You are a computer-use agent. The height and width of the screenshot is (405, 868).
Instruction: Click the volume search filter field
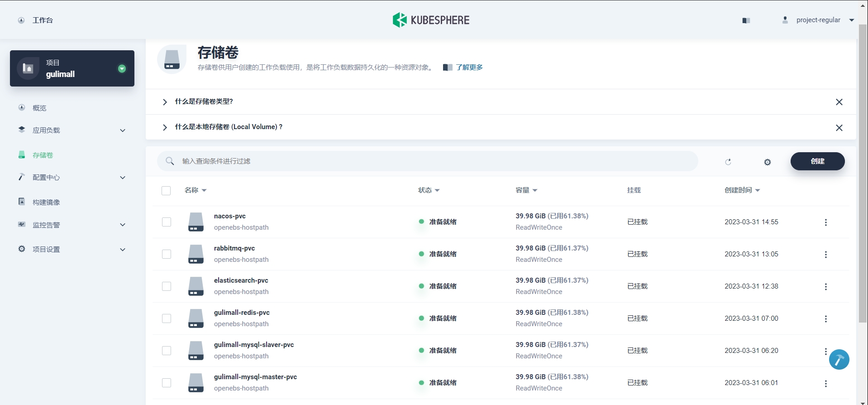427,161
